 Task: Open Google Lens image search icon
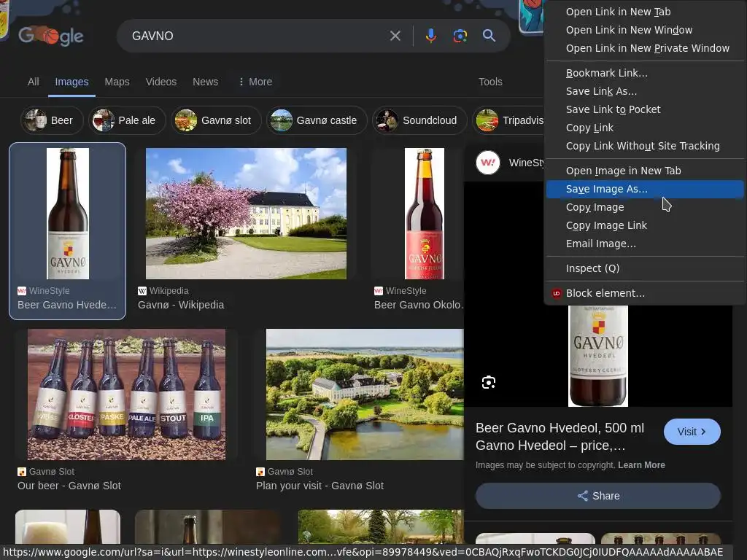pyautogui.click(x=460, y=36)
